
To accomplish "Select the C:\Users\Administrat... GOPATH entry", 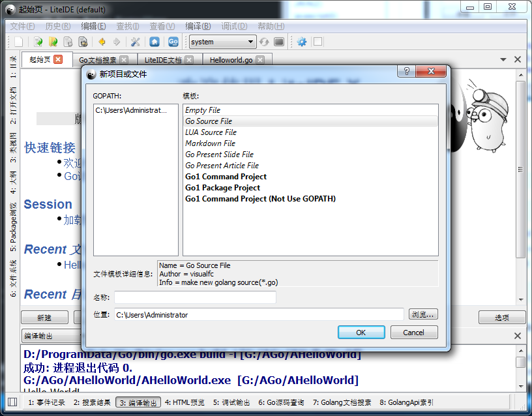I will point(136,110).
